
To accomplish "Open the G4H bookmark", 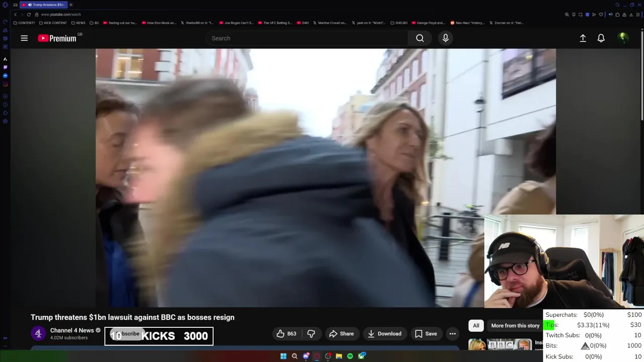I will pos(302,23).
